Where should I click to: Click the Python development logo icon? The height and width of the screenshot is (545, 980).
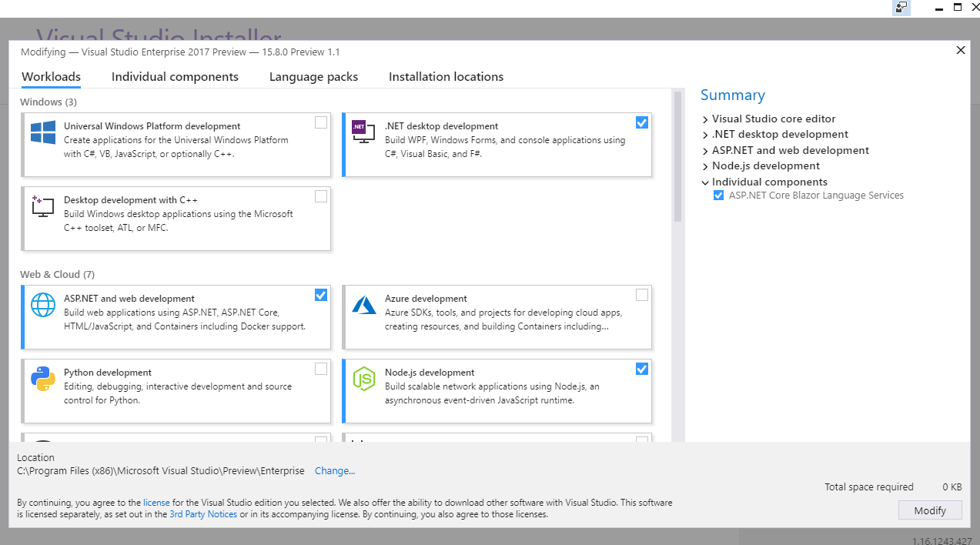43,378
